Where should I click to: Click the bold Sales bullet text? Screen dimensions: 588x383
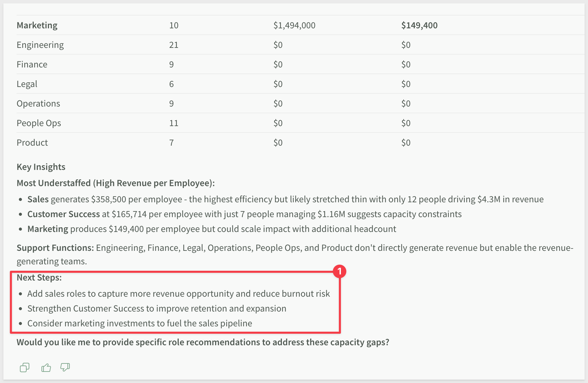pos(38,199)
